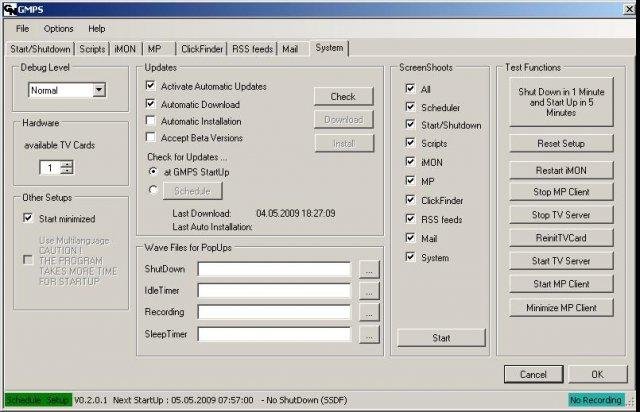Open the File menu
This screenshot has height=412, width=640.
click(x=22, y=29)
